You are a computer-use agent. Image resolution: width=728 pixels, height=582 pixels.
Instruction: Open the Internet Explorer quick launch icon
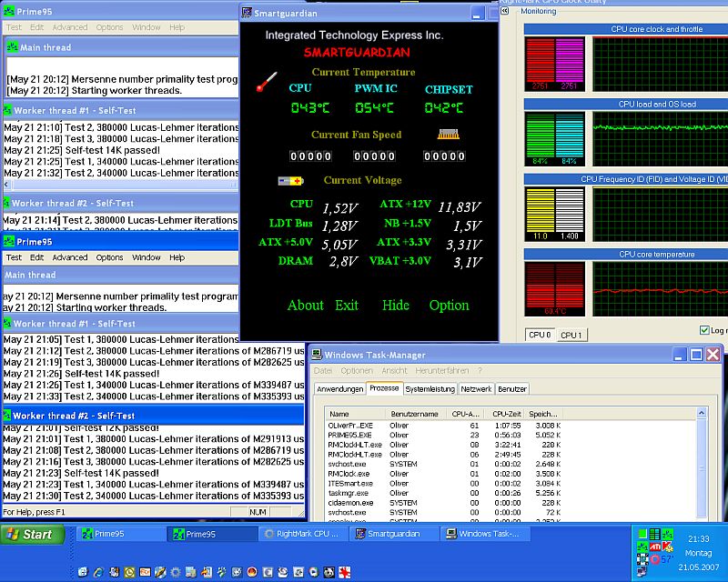tap(98, 572)
